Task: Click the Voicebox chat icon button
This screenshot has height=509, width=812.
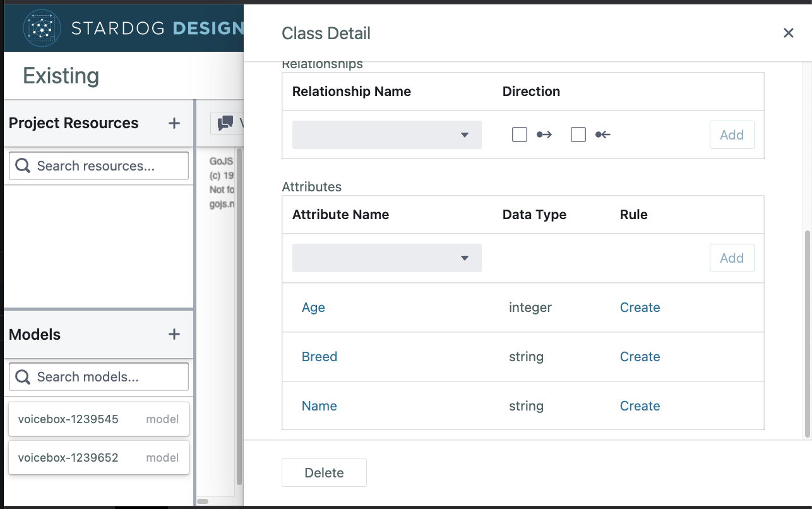Action: 225,123
